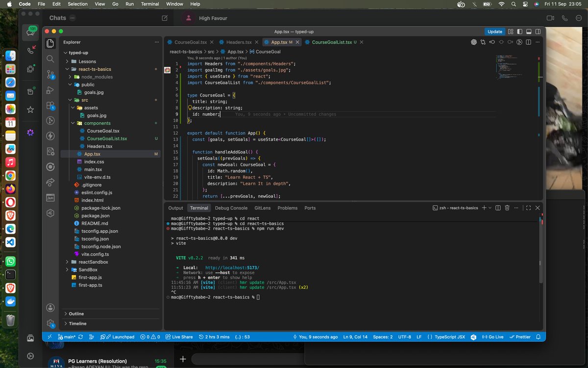The height and width of the screenshot is (368, 588).
Task: Click errors and warnings count in status bar
Action: click(150, 337)
